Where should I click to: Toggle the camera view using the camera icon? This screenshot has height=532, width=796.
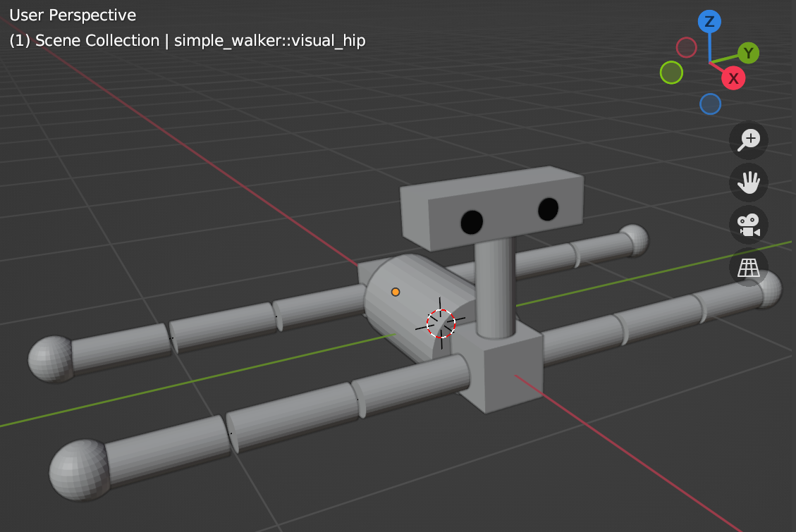tap(748, 225)
